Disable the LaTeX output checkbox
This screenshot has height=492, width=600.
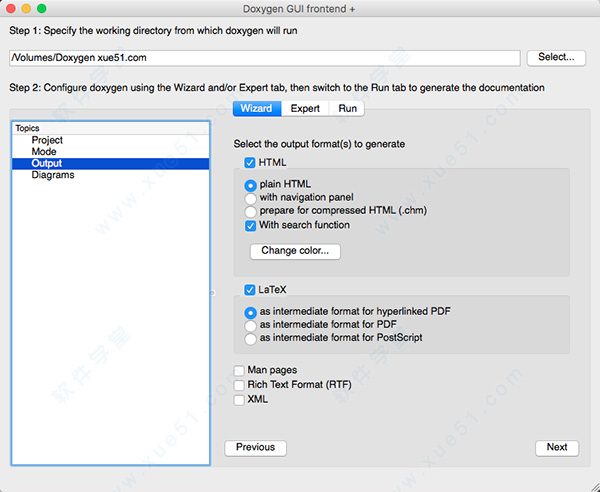(251, 290)
